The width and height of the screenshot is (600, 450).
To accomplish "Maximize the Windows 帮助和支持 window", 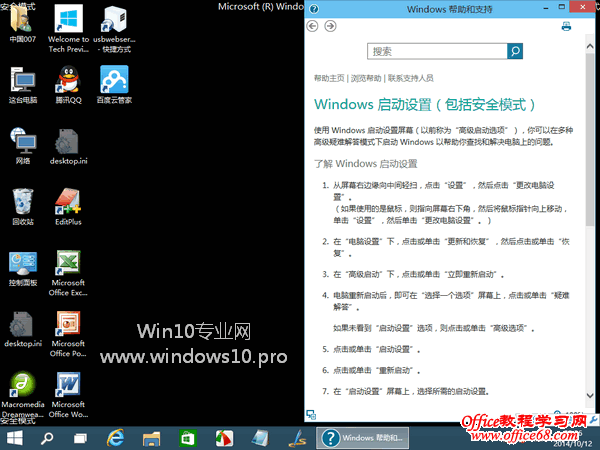I will (x=561, y=7).
